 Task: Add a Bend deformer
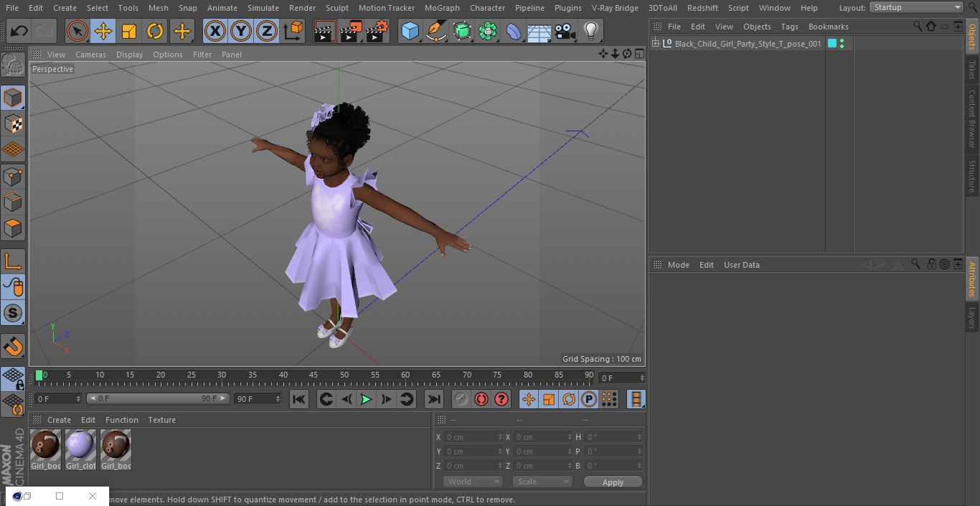(x=514, y=31)
